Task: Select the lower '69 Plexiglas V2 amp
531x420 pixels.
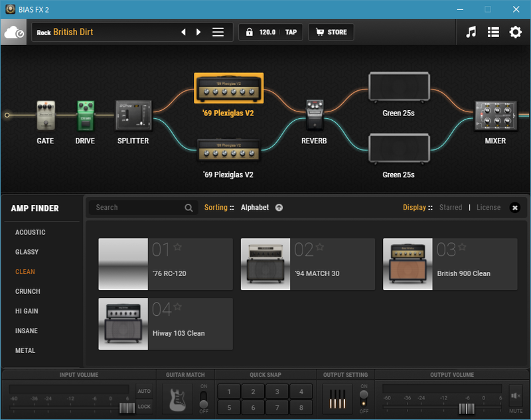Action: [228, 150]
